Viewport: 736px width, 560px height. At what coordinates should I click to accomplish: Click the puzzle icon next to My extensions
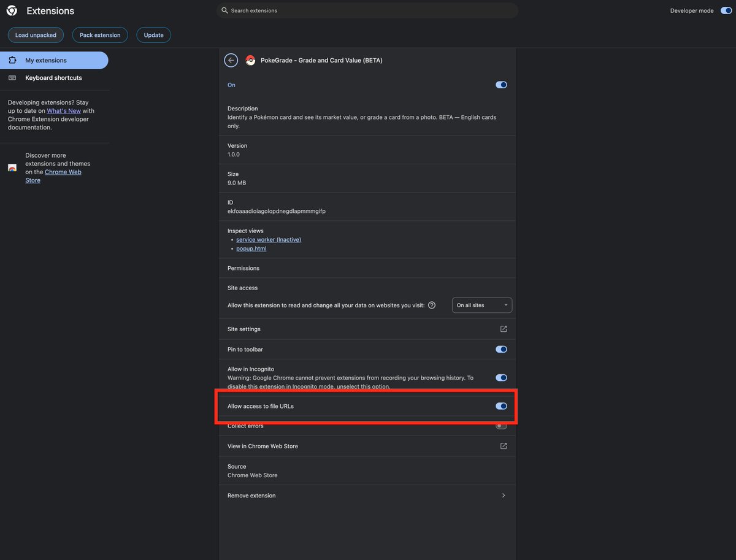click(x=12, y=60)
